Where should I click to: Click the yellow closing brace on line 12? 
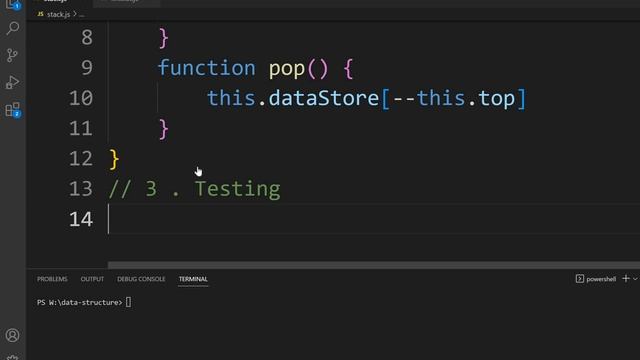[114, 159]
